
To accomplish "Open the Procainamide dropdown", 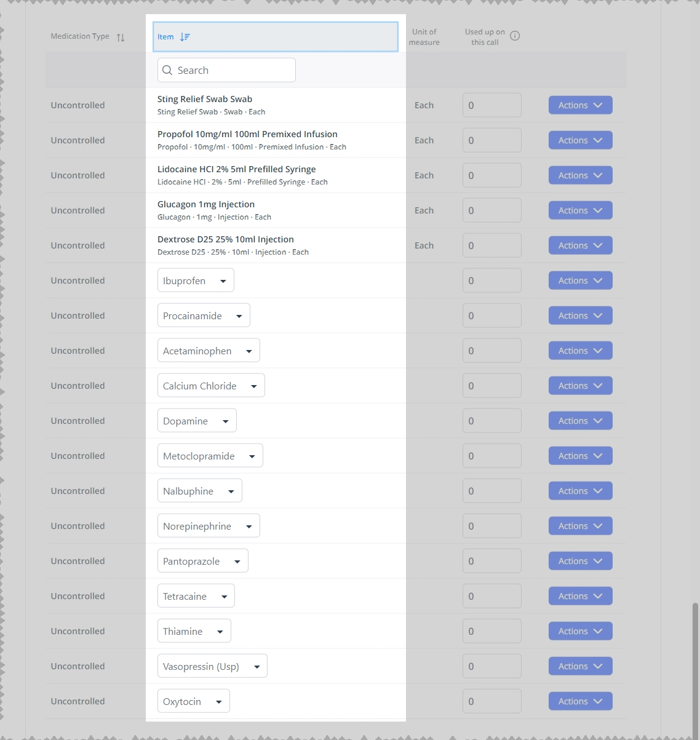I will click(204, 316).
